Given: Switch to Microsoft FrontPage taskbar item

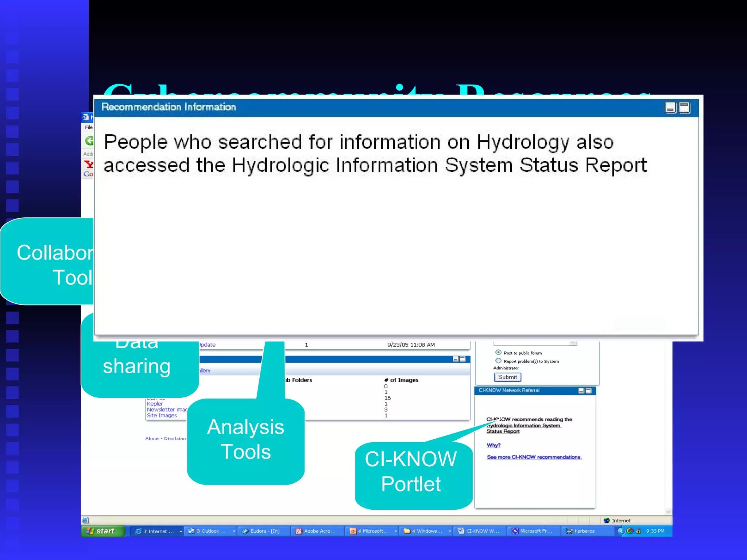Looking at the screenshot, I should pos(534,531).
